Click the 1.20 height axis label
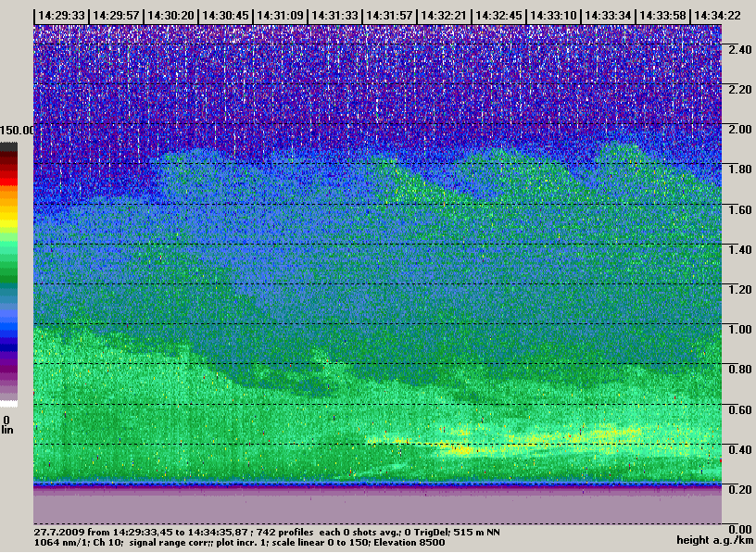 pyautogui.click(x=739, y=290)
